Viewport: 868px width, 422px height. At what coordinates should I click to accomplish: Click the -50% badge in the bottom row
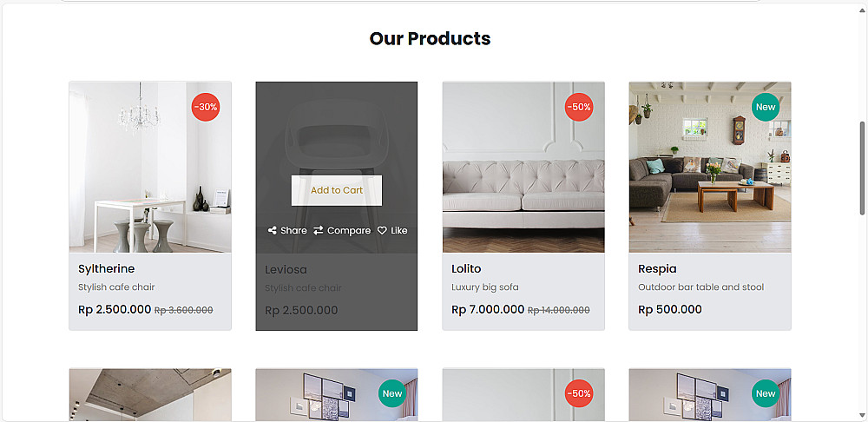[579, 393]
